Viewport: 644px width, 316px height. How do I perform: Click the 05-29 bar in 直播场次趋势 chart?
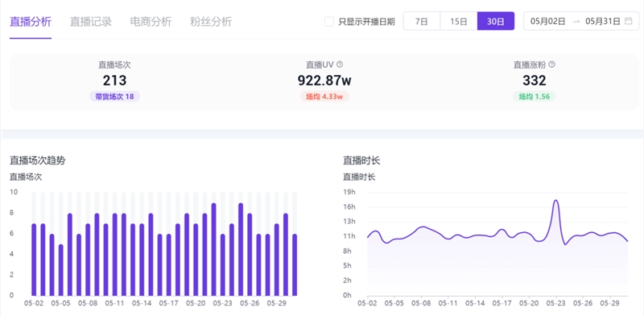coord(276,260)
